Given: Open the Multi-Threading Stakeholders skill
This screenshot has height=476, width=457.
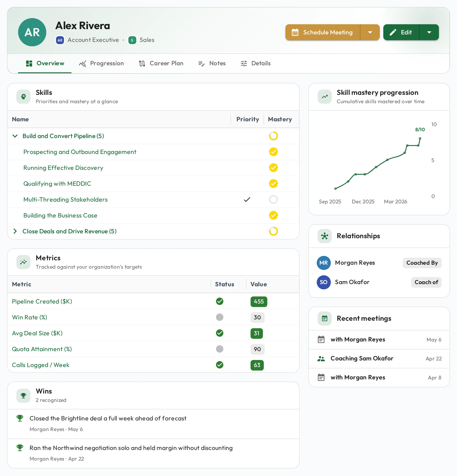Looking at the screenshot, I should tap(65, 200).
